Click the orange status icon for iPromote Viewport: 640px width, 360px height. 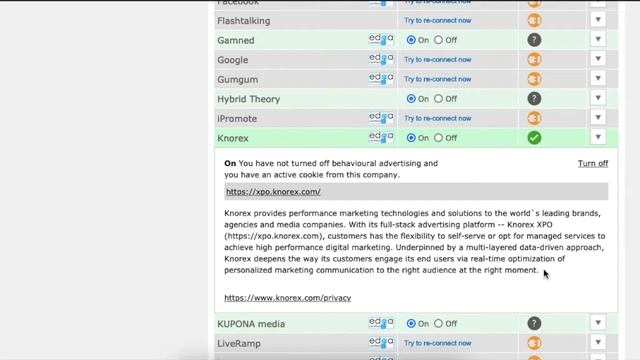click(534, 118)
